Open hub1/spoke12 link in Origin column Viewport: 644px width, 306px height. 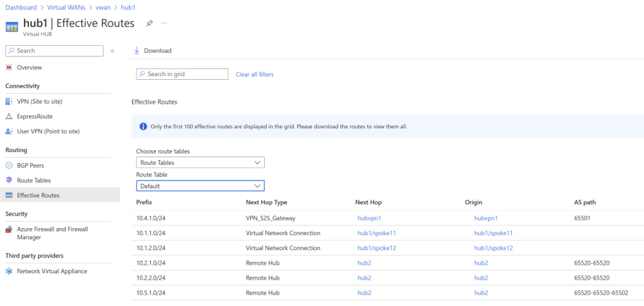pyautogui.click(x=493, y=248)
